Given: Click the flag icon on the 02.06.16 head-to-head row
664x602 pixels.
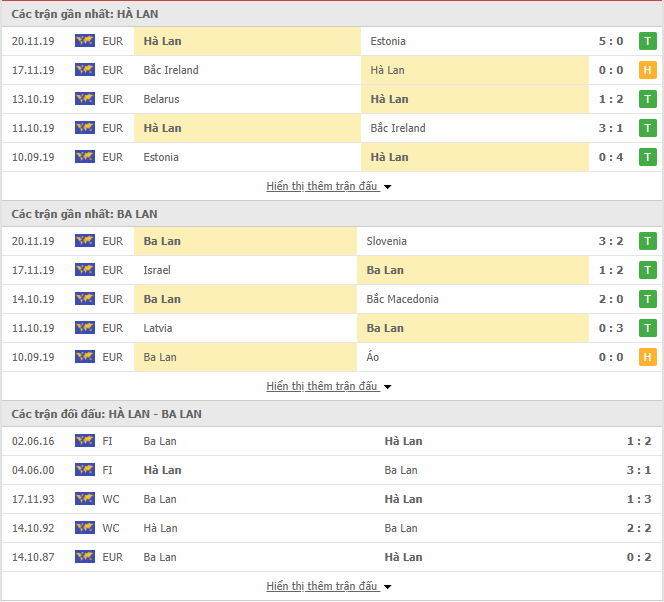Looking at the screenshot, I should (84, 441).
